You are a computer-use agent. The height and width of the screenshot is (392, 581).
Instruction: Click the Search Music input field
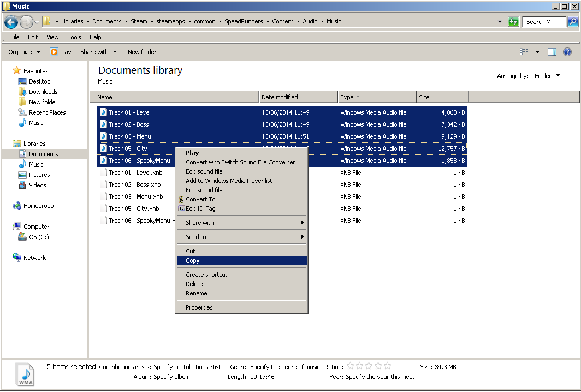pos(544,22)
